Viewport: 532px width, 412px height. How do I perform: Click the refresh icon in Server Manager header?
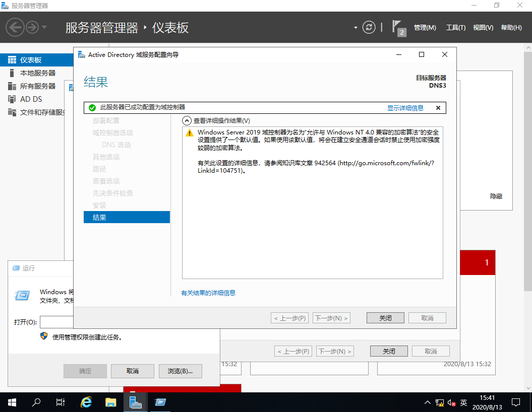[369, 27]
